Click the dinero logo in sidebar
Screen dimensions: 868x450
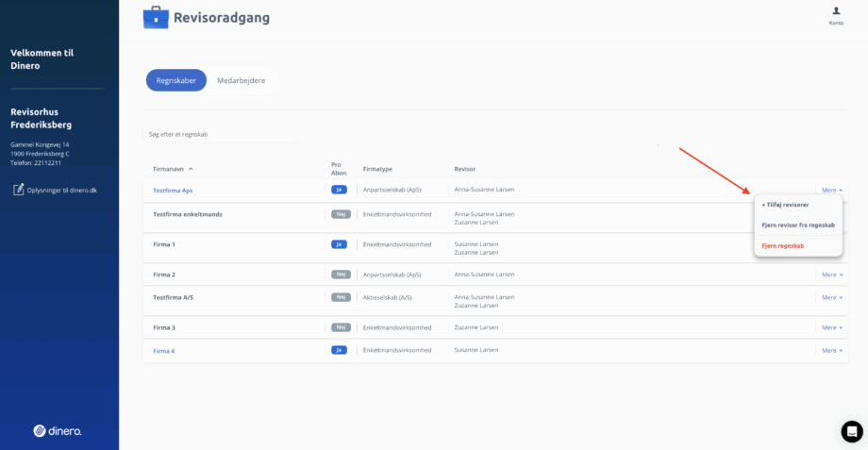tap(58, 430)
